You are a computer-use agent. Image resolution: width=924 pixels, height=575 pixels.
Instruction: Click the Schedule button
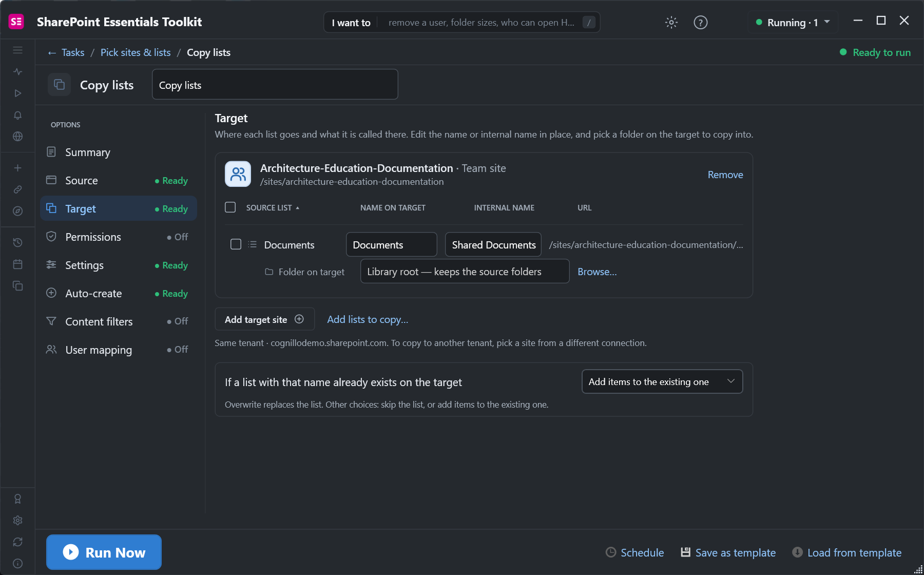(635, 552)
